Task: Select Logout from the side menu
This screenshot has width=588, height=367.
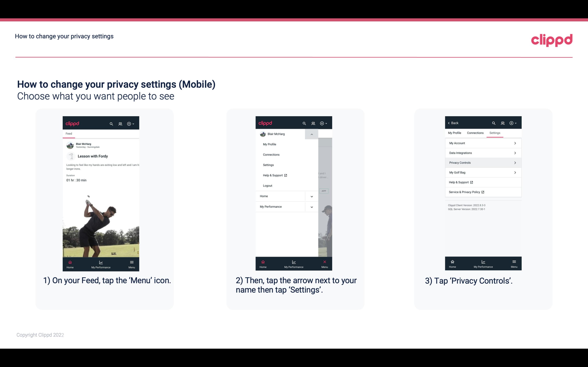Action: [268, 185]
